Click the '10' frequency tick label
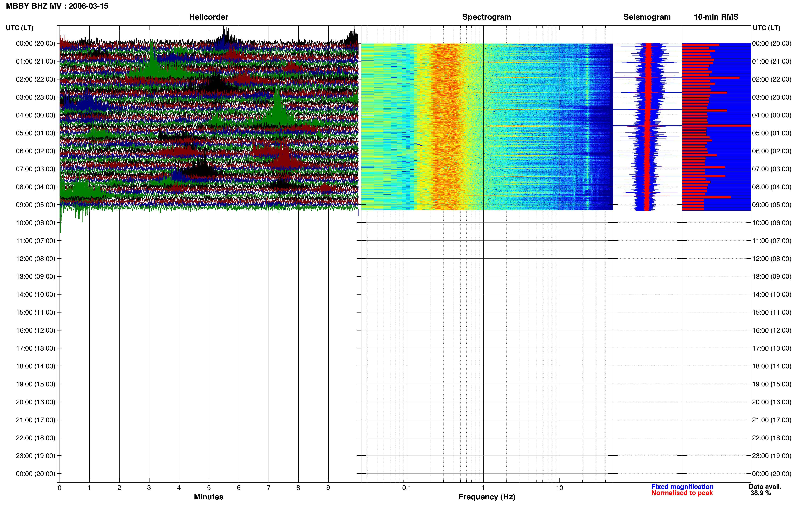Screen dimensions: 812x508 coord(559,488)
